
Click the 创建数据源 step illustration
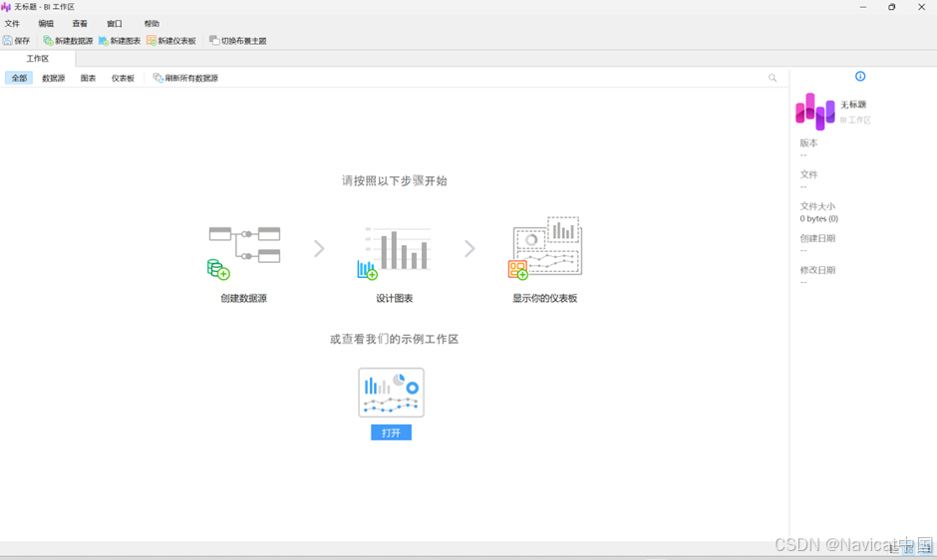(244, 252)
